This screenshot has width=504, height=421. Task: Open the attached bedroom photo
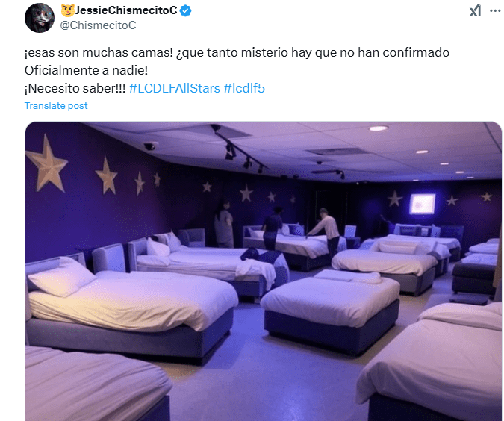264,271
